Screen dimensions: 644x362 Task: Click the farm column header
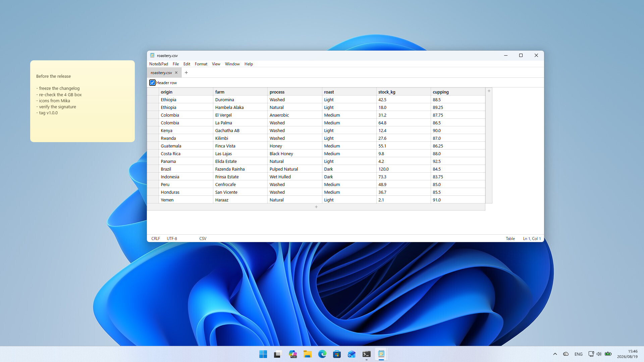point(240,92)
